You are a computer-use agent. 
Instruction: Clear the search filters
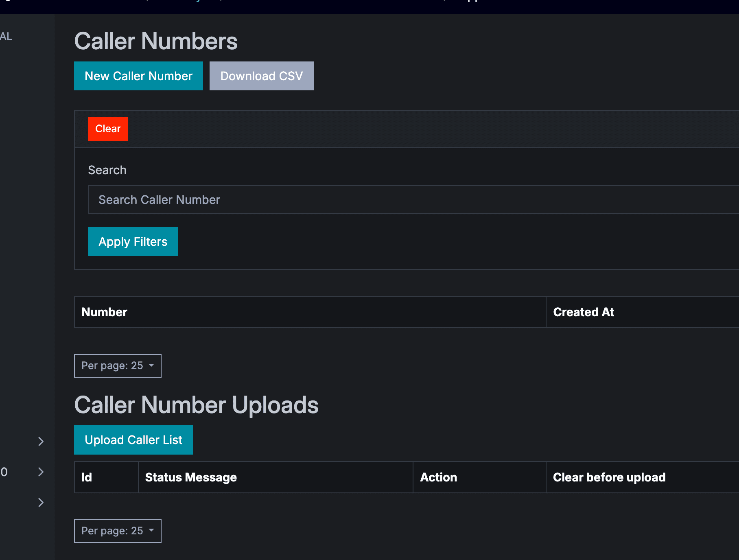[x=108, y=129]
